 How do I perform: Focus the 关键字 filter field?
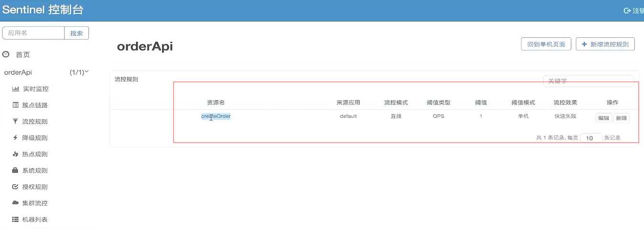click(x=589, y=81)
